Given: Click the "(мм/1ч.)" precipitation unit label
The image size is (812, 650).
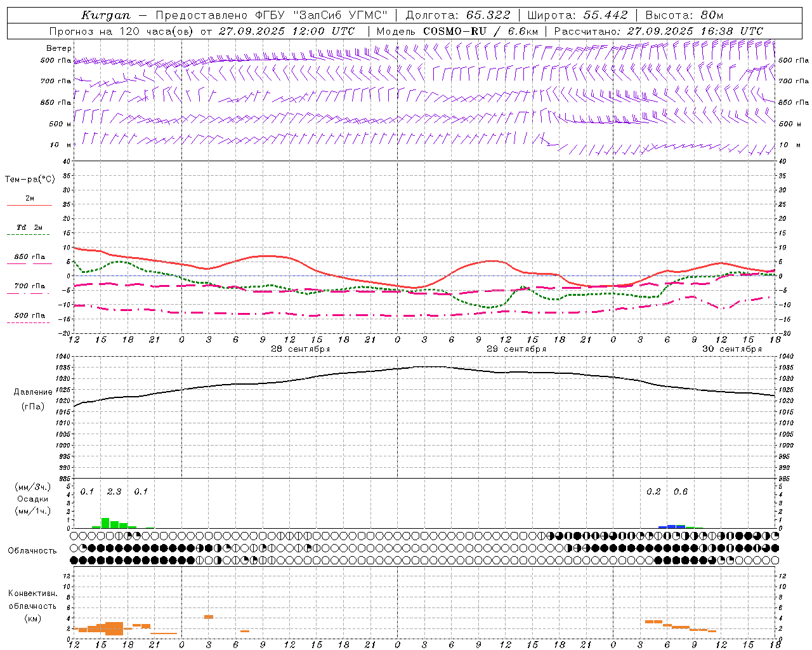Looking at the screenshot, I should tap(33, 511).
